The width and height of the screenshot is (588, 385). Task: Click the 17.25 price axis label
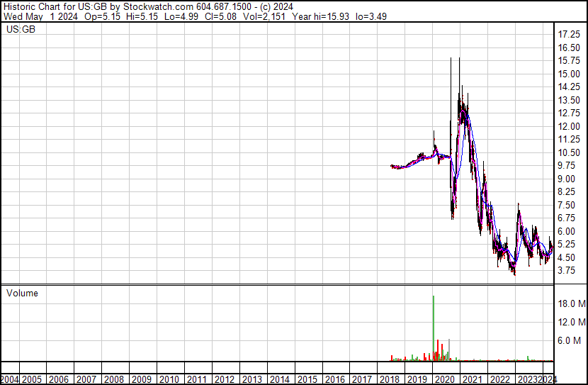point(569,35)
